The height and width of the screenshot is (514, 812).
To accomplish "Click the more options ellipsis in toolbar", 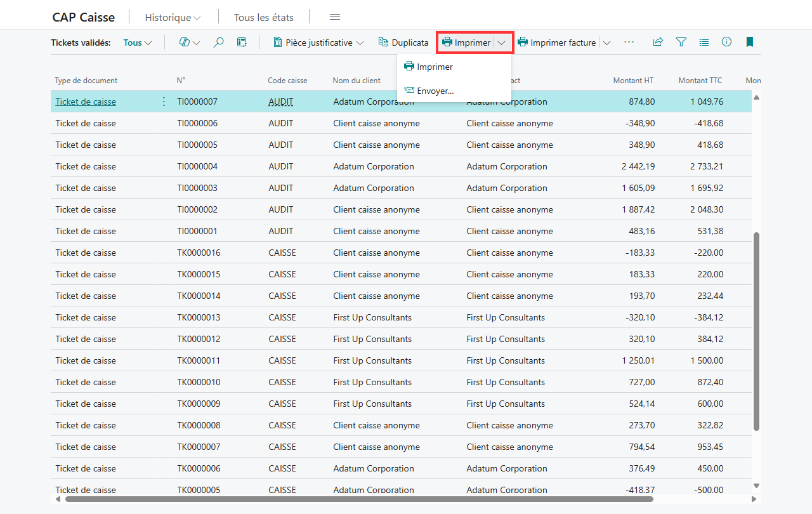I will [629, 43].
